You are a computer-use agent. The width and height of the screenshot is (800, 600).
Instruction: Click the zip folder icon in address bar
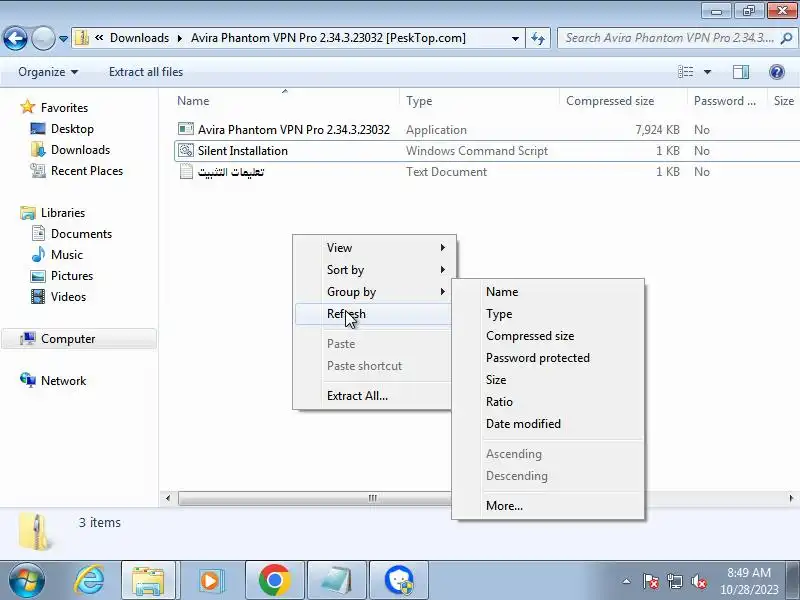click(82, 38)
